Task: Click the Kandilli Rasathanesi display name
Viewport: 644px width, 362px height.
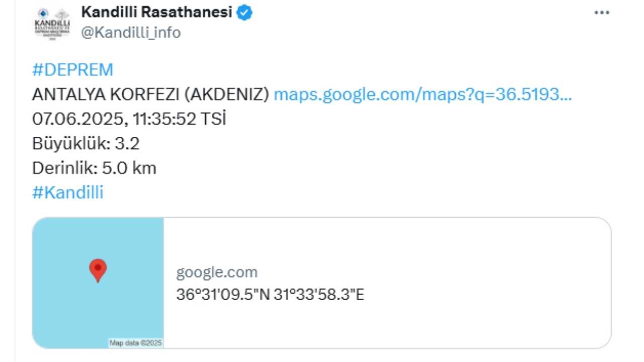Action: pos(156,12)
